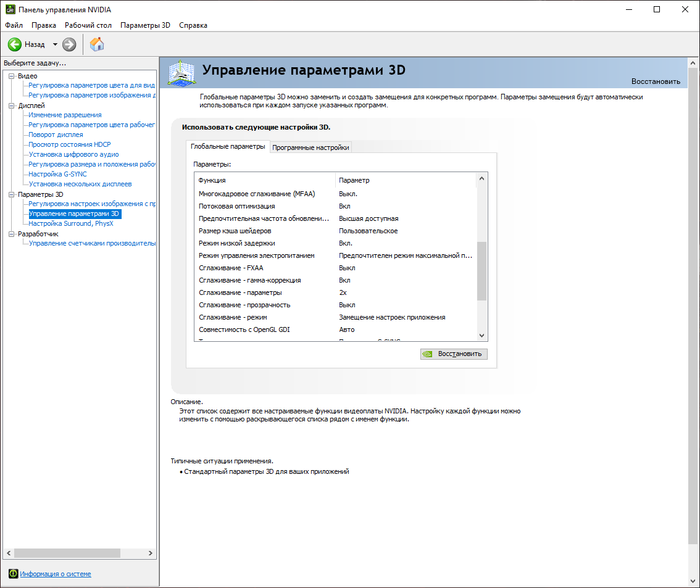
Task: Select the Глобальные параметры tab
Action: pyautogui.click(x=228, y=146)
